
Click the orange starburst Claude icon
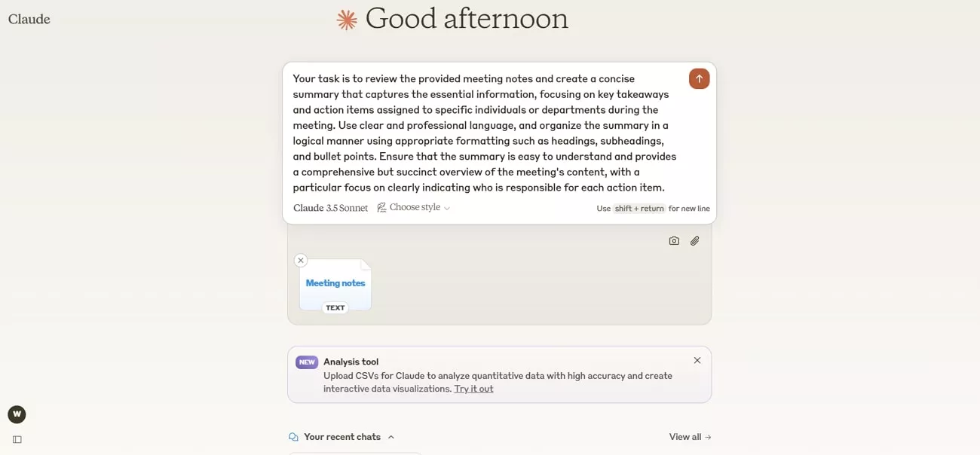[347, 20]
